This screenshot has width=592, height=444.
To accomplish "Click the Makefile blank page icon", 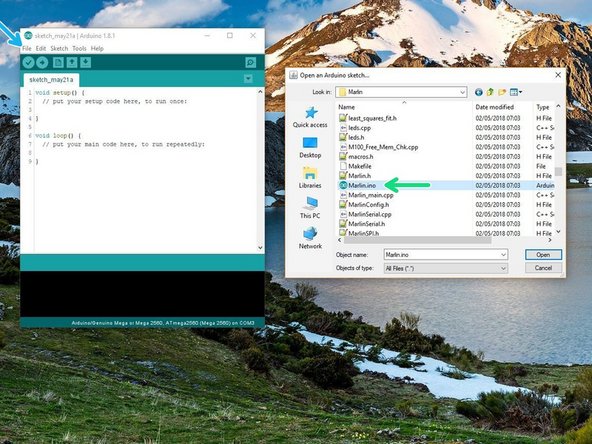I will coord(343,166).
